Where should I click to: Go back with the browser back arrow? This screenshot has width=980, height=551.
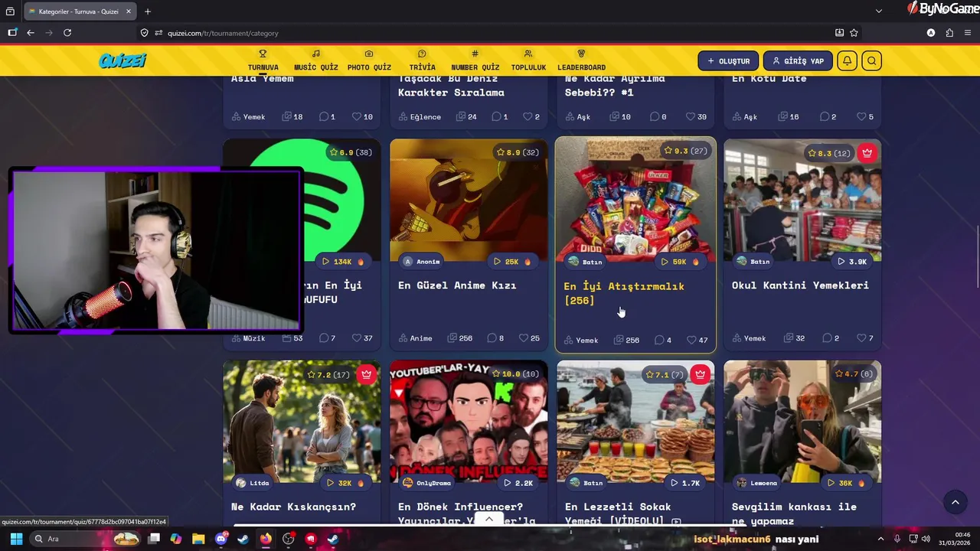click(31, 33)
